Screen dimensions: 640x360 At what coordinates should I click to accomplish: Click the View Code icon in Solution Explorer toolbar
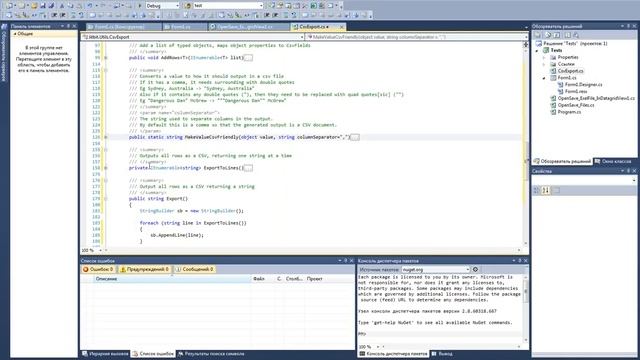(x=567, y=35)
